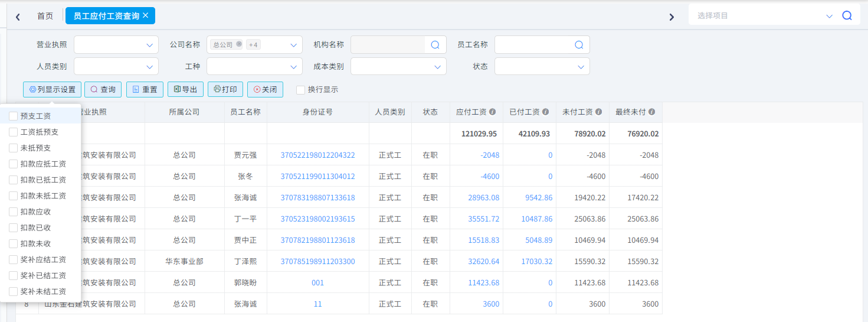Viewport: 868px width, 322px height.
Task: Click 应付工资 value 28963.08
Action: pos(484,198)
